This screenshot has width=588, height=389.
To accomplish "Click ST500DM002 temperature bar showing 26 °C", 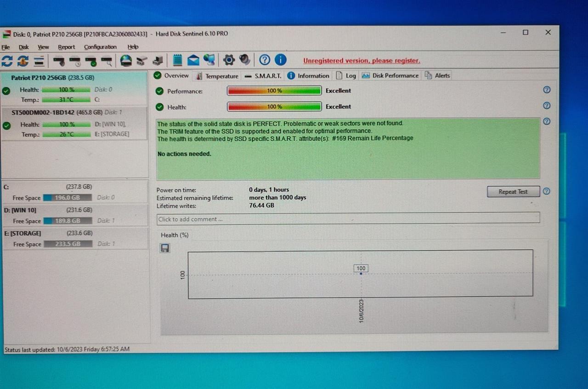I will point(66,134).
